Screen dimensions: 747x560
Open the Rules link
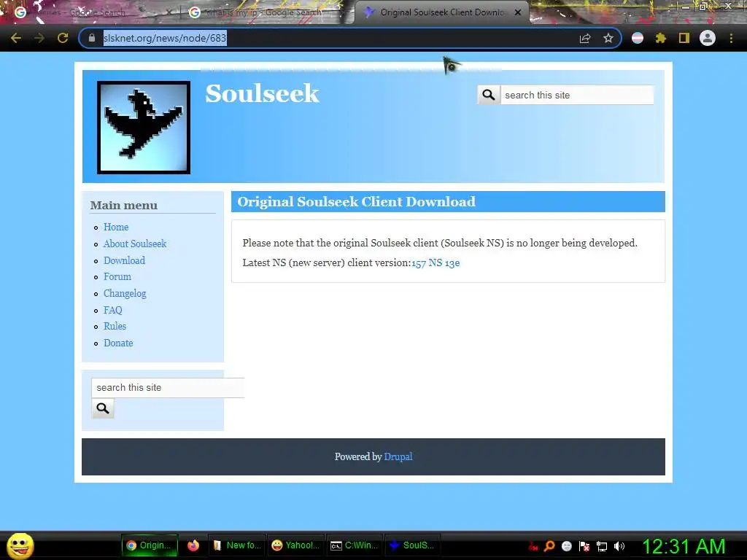(115, 326)
